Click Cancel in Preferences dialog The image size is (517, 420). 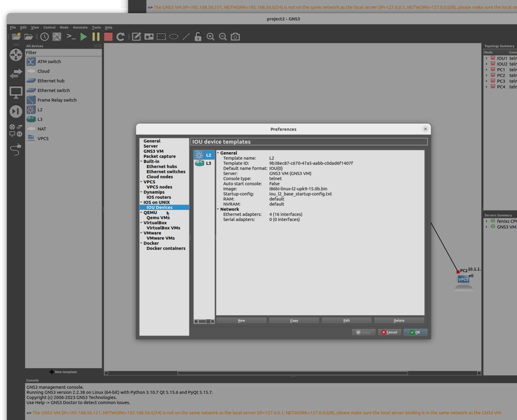(389, 332)
